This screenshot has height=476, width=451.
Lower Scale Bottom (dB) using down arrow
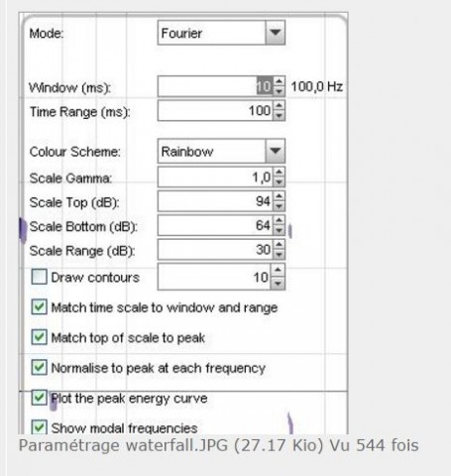point(280,230)
